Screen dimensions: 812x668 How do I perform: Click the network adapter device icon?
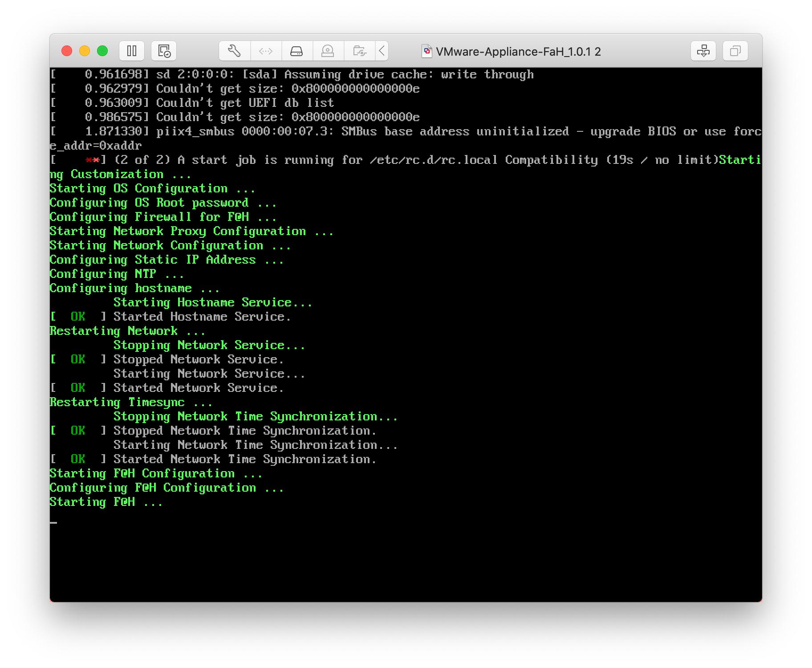pos(266,51)
